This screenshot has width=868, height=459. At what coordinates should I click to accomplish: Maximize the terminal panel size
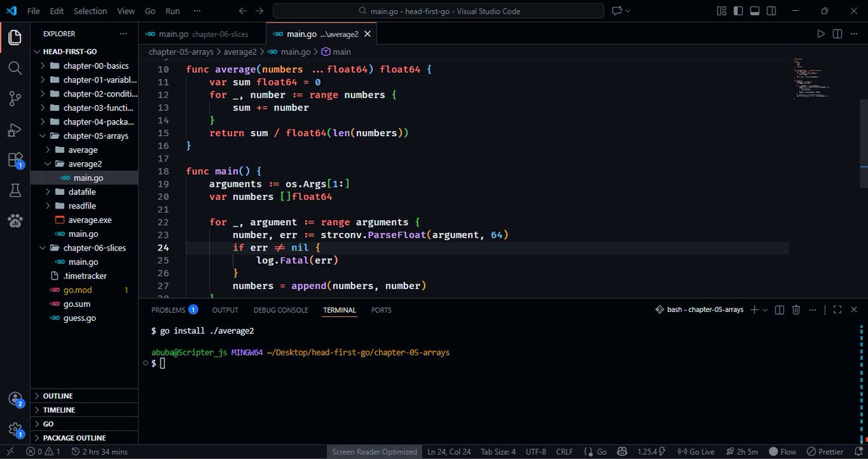click(x=837, y=309)
